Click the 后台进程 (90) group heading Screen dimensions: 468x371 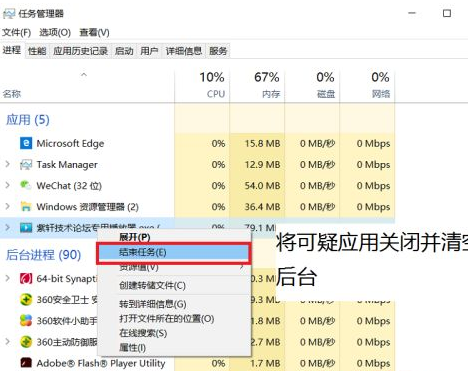[44, 255]
